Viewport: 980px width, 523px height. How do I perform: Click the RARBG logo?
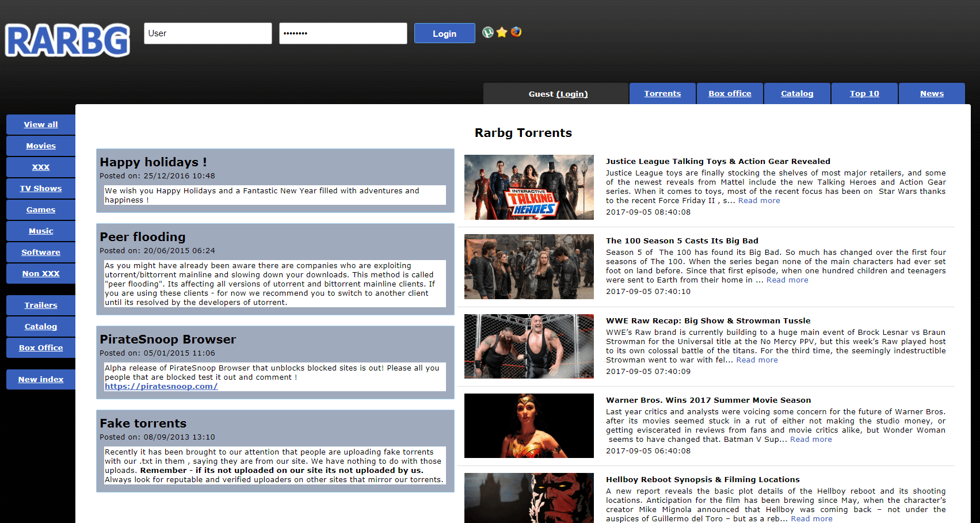tap(67, 40)
